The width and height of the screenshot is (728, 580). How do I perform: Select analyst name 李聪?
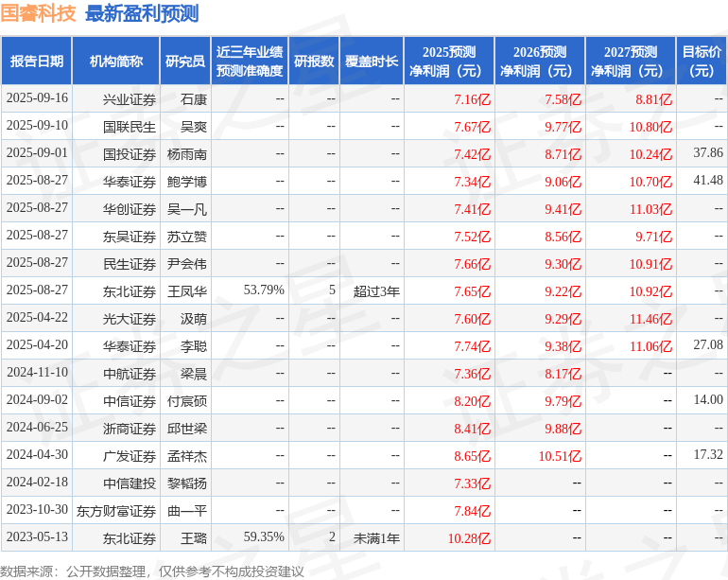pos(194,346)
